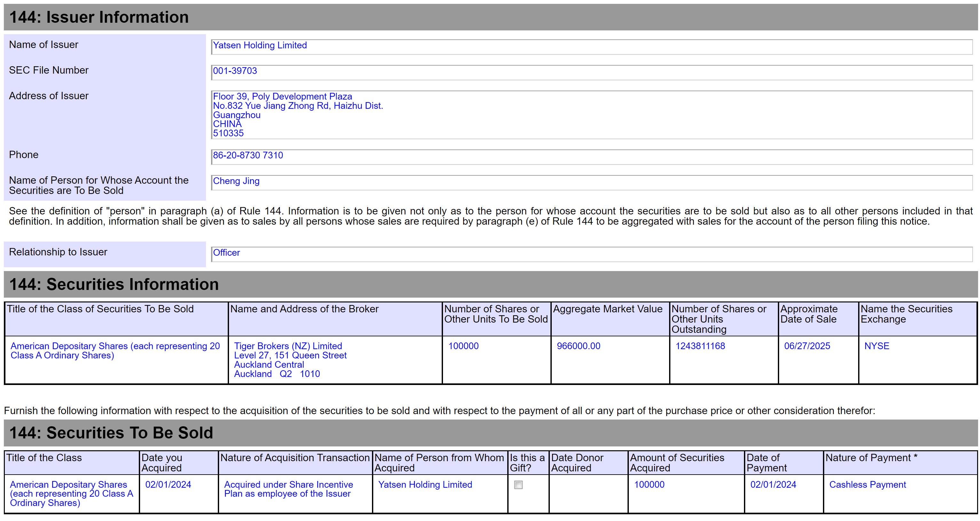Click 'Acquired under Share Incentive Plan' text
Image resolution: width=980 pixels, height=521 pixels.
tap(288, 489)
